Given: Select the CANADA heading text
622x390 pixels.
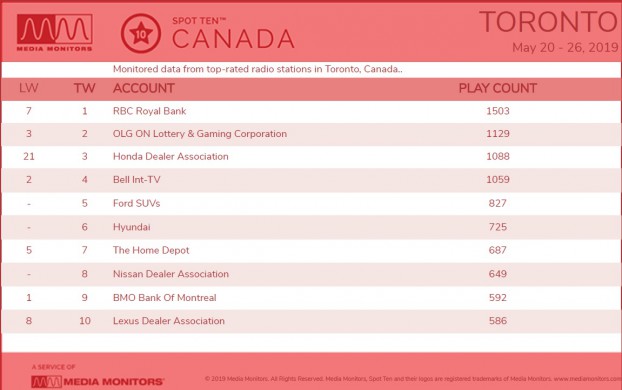Looking at the screenshot, I should (233, 39).
